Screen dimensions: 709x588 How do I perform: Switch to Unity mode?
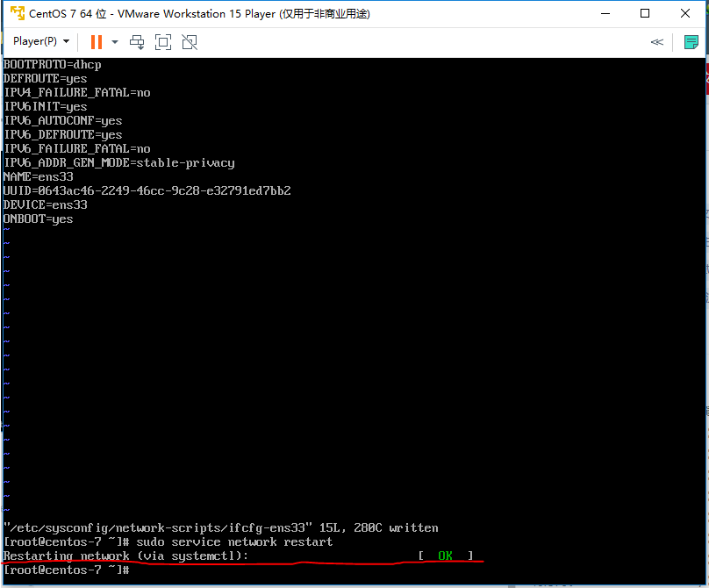point(190,41)
